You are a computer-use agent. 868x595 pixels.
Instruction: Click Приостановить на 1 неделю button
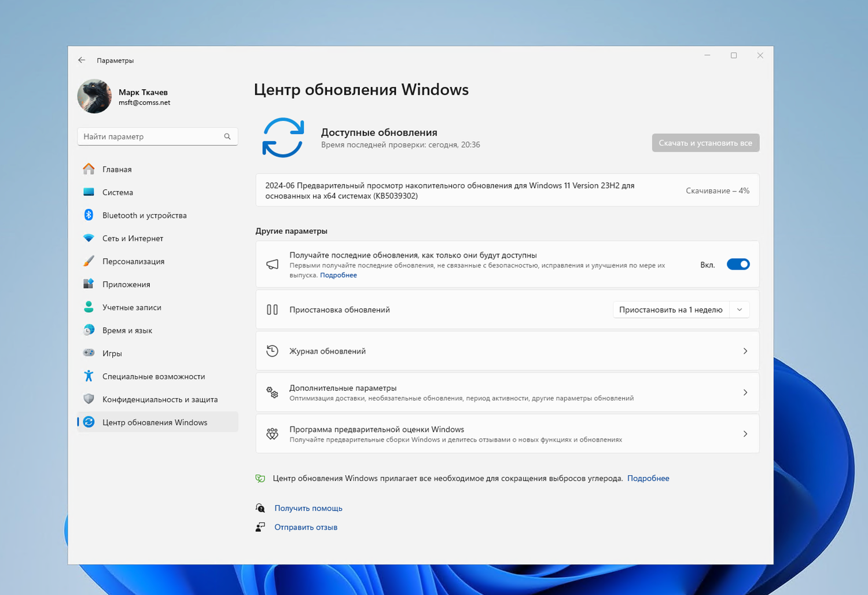tap(671, 310)
